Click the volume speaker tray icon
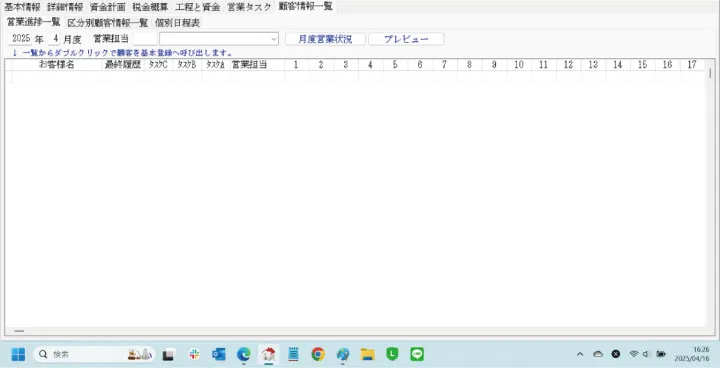720x368 pixels. [x=646, y=354]
